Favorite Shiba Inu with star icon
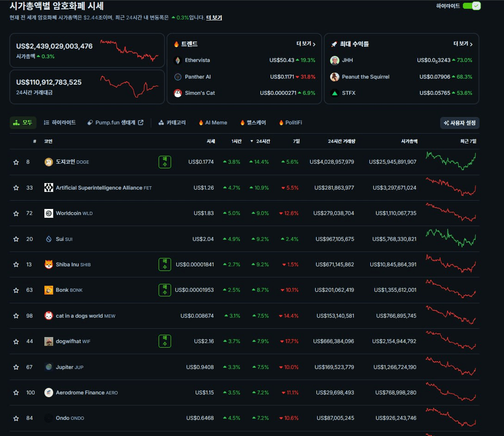Image resolution: width=504 pixels, height=436 pixels. pyautogui.click(x=16, y=264)
